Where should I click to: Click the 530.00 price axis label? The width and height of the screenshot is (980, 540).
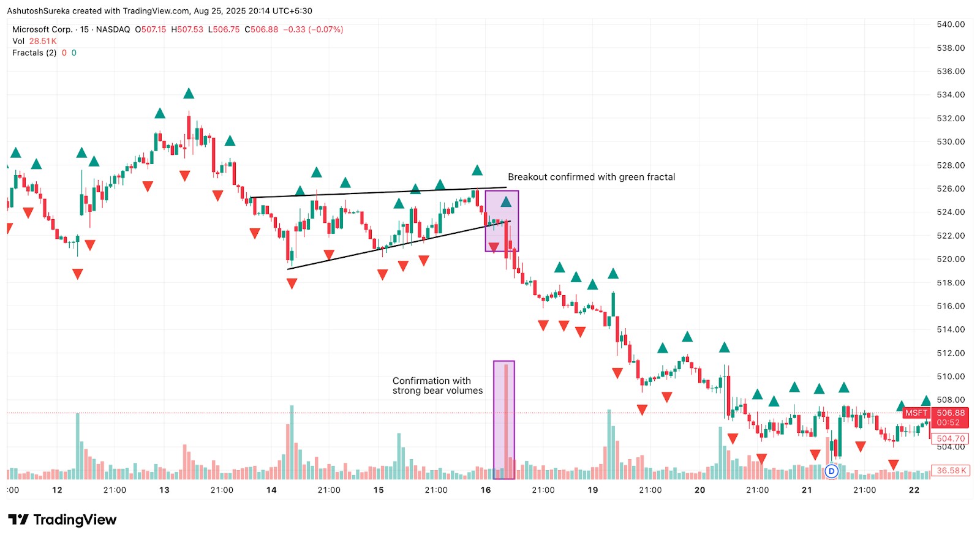(951, 141)
